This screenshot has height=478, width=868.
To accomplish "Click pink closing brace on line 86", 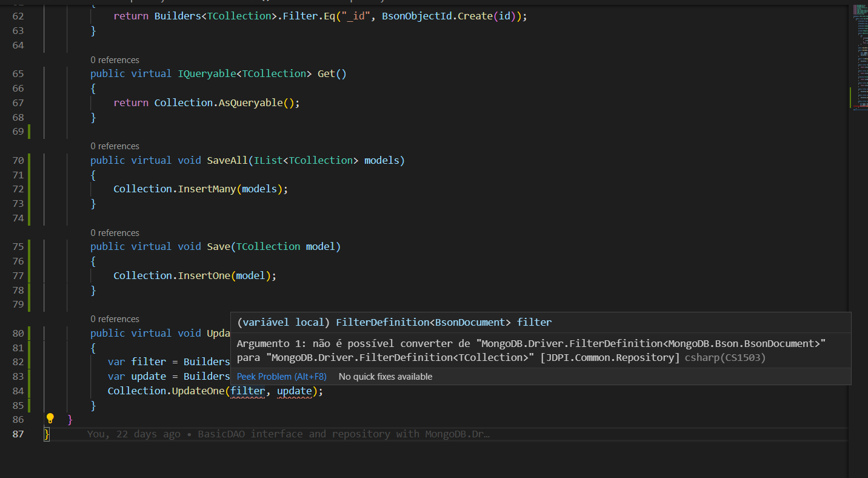I will (x=70, y=419).
